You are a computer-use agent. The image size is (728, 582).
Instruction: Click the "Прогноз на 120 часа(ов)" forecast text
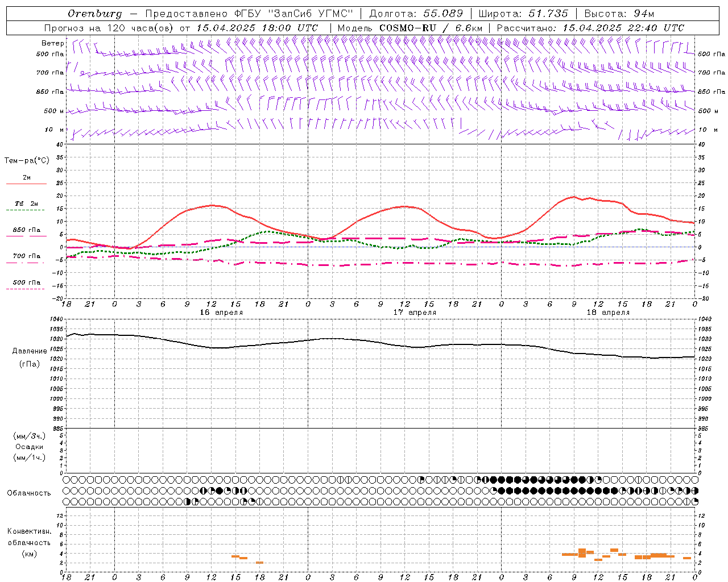(x=109, y=28)
